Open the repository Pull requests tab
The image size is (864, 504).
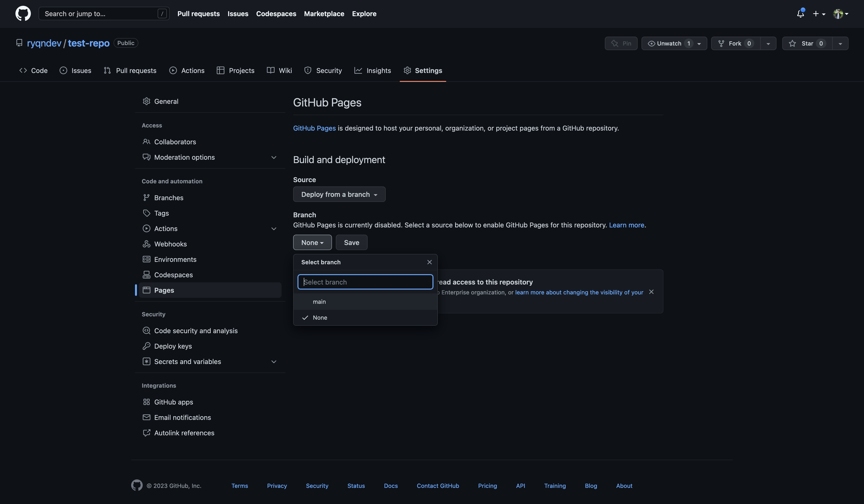(x=130, y=71)
